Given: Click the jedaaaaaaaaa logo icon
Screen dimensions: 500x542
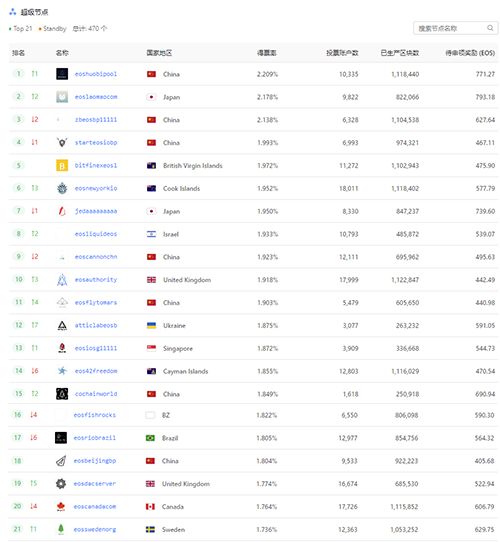Looking at the screenshot, I should click(x=62, y=211).
